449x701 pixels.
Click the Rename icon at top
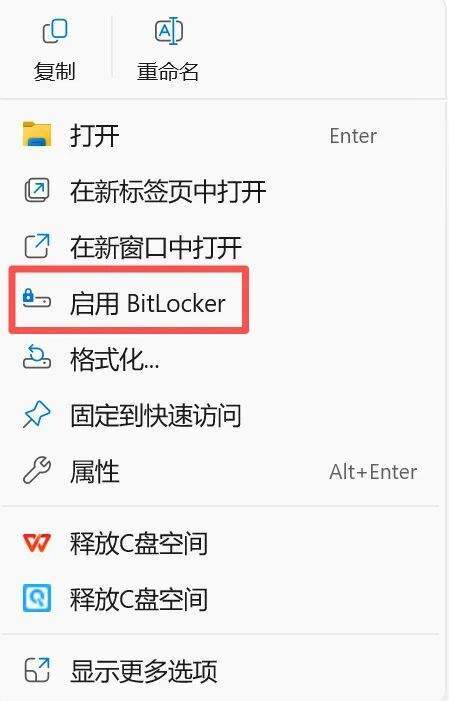tap(169, 31)
